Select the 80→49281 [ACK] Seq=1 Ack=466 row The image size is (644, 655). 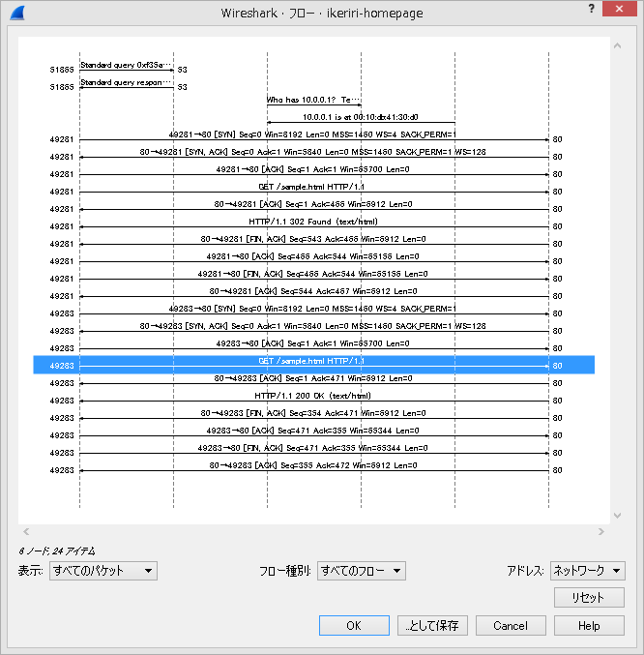coord(314,208)
